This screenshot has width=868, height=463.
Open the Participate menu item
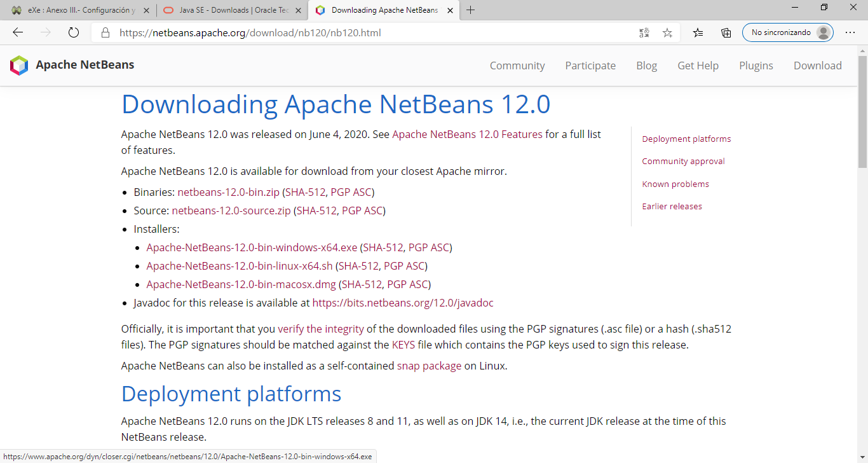point(590,66)
